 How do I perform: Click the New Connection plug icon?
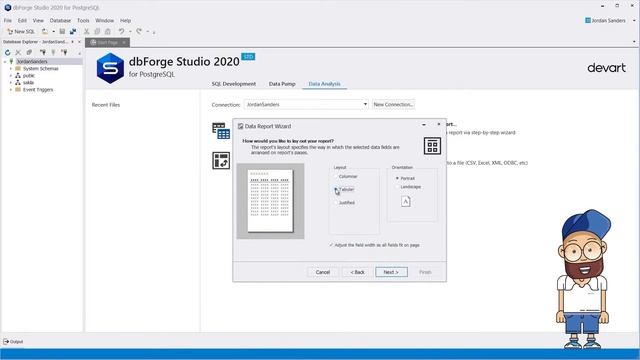(42, 52)
